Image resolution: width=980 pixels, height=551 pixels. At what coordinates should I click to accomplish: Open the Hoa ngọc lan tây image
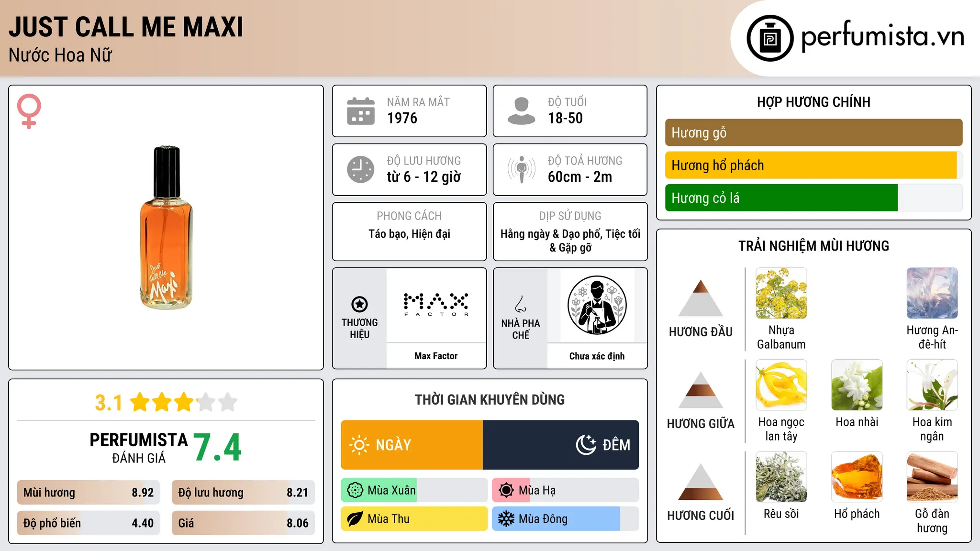(x=781, y=385)
